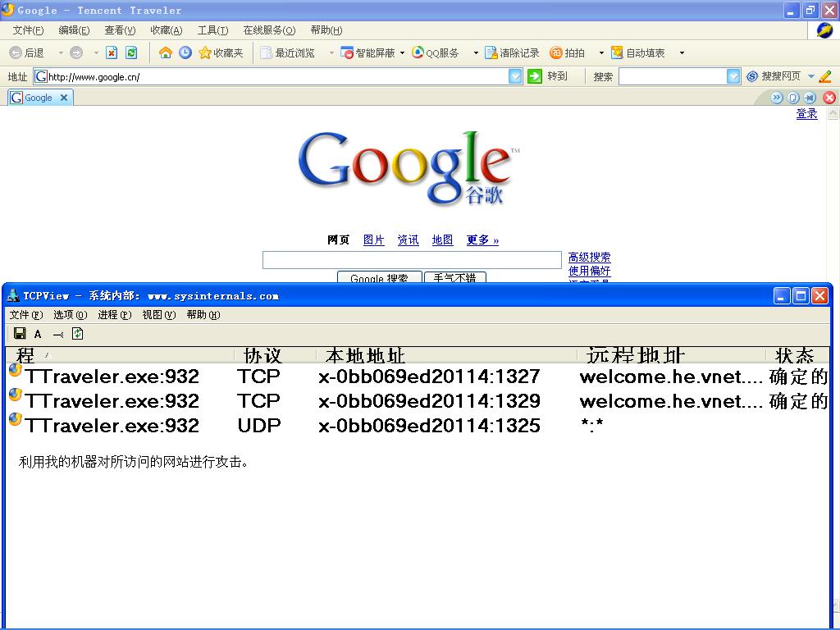The width and height of the screenshot is (840, 630).
Task: Expand the 自动填表 dropdown arrow
Action: point(682,52)
